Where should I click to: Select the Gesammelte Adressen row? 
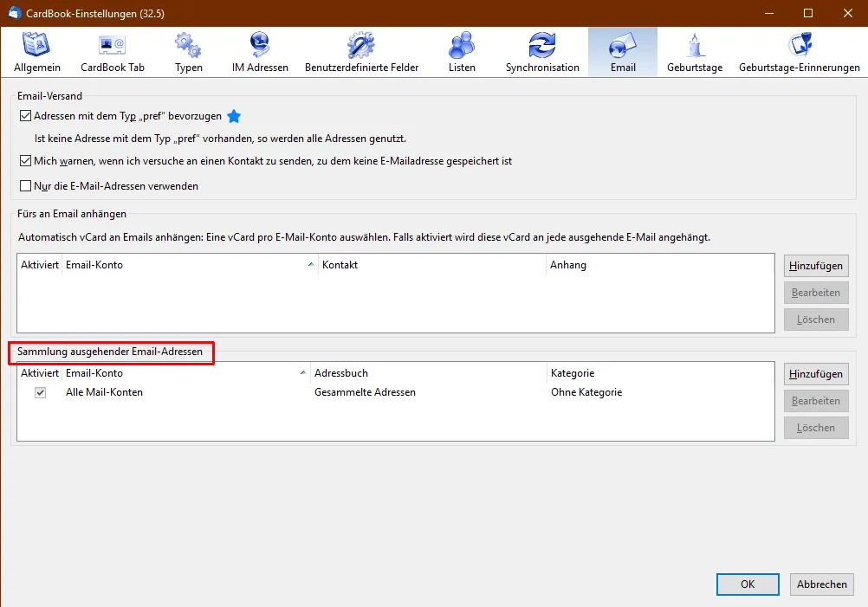pos(395,392)
